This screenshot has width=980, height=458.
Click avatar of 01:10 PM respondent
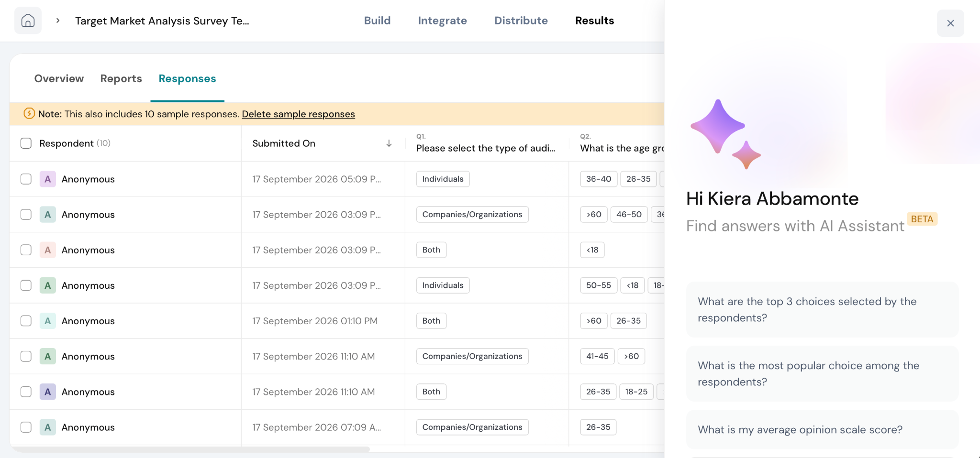click(x=47, y=321)
